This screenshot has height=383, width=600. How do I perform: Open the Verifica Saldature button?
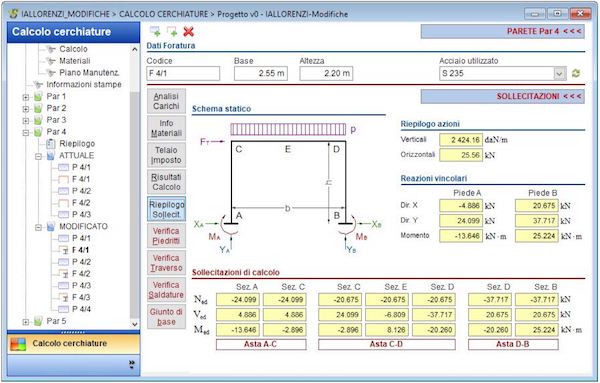pyautogui.click(x=166, y=290)
